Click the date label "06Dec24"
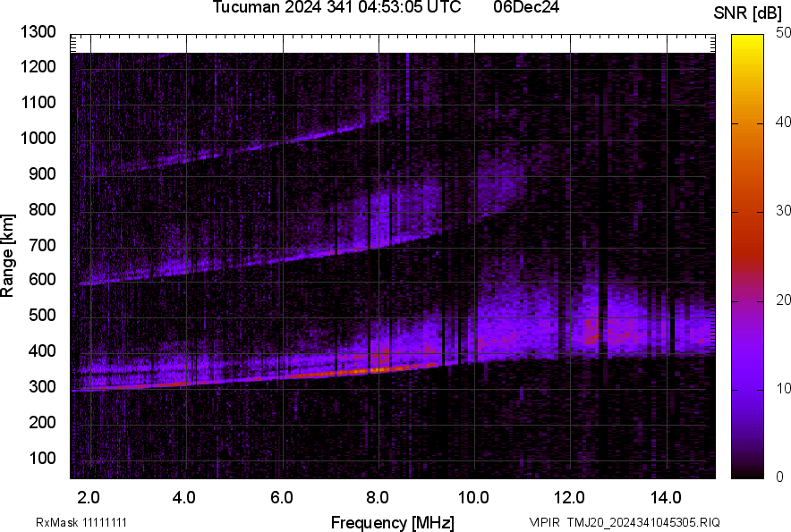This screenshot has height=532, width=791. [525, 7]
